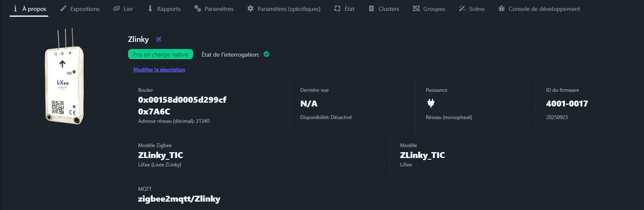Go to the Rapports tab
This screenshot has height=210, width=644.
[x=164, y=9]
